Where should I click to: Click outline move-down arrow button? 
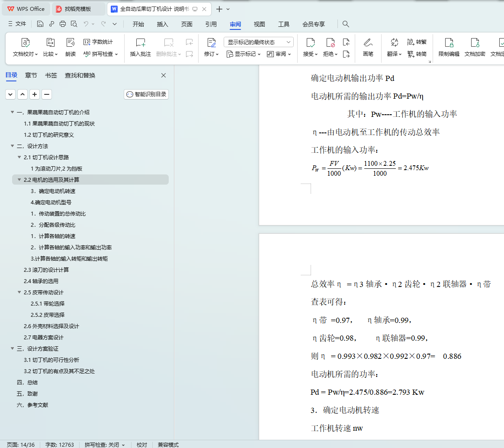10,94
